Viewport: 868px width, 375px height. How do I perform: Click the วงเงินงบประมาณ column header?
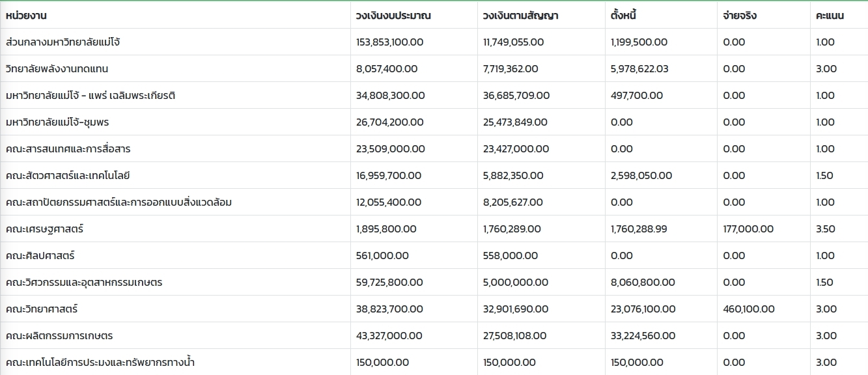click(x=393, y=16)
